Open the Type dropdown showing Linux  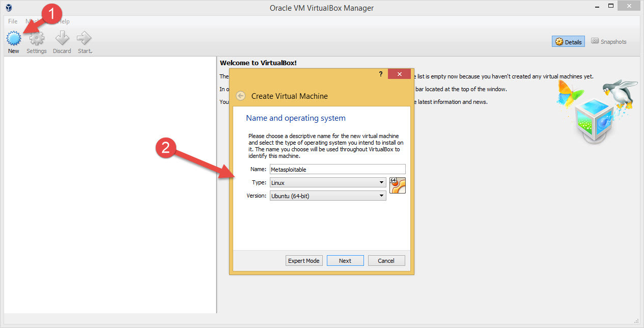click(328, 182)
